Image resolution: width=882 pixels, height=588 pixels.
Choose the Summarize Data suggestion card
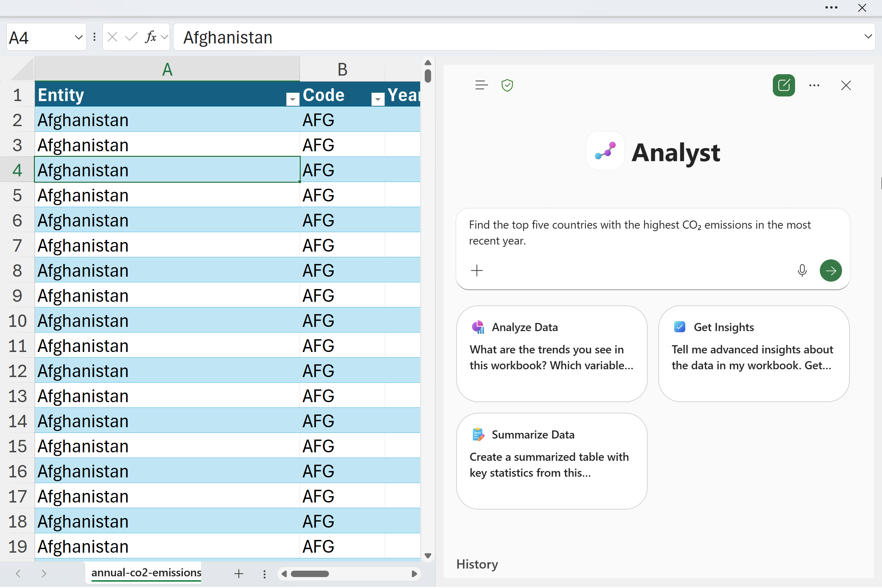[x=551, y=461]
